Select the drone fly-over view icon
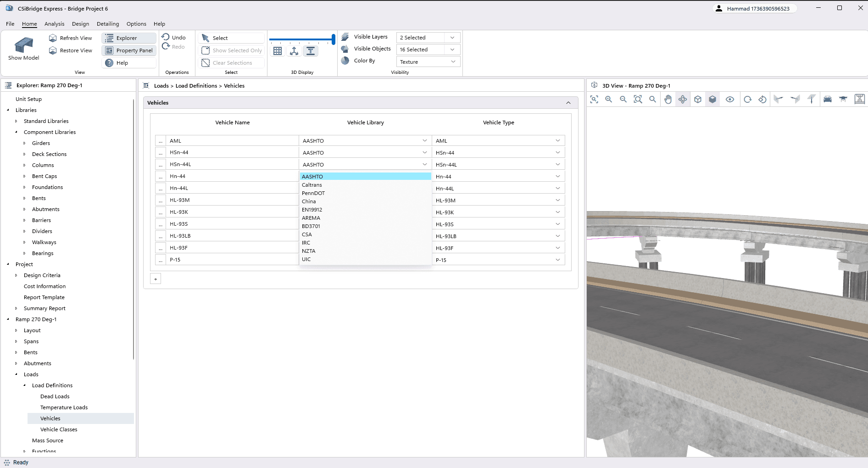 pos(843,99)
